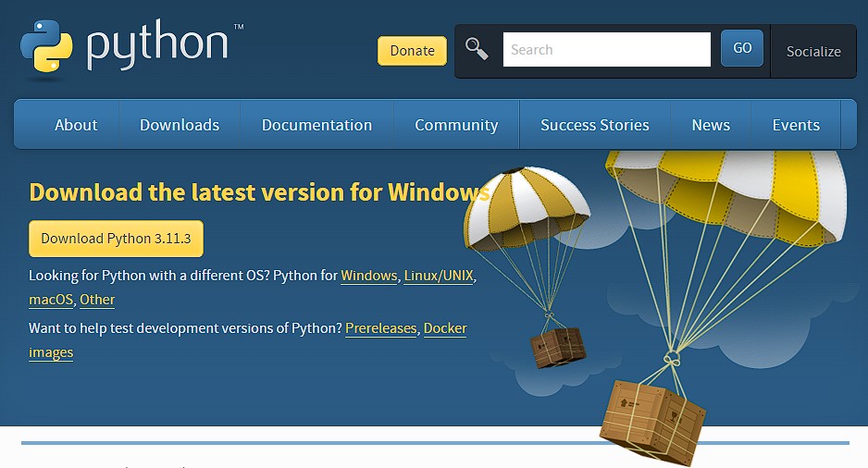Open the About menu
This screenshot has height=468, width=868.
coord(76,125)
